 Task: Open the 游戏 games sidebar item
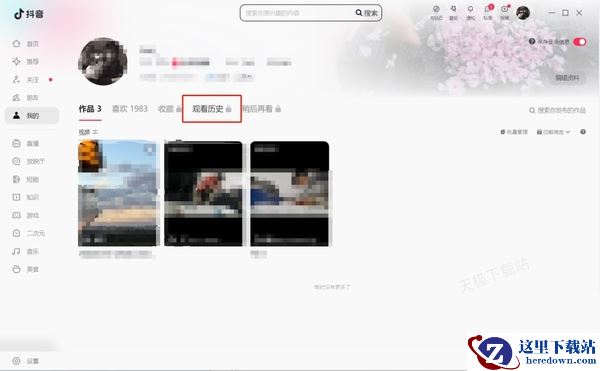click(x=26, y=215)
